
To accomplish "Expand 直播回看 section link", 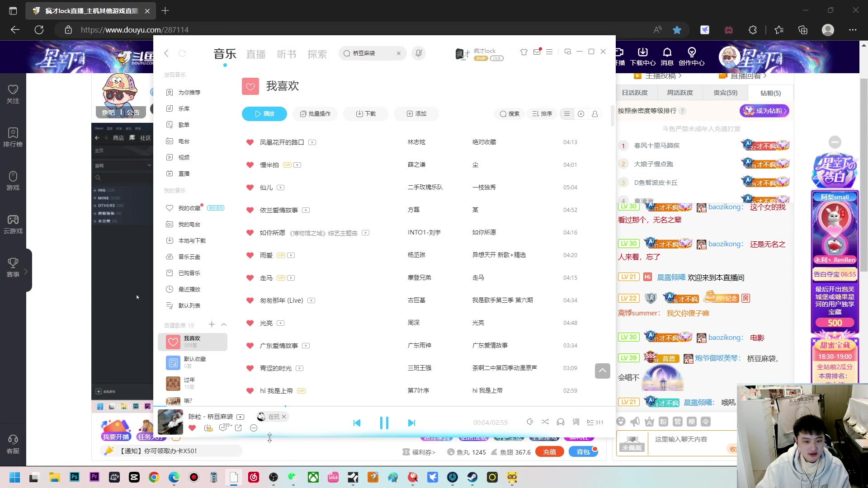I will pyautogui.click(x=743, y=76).
